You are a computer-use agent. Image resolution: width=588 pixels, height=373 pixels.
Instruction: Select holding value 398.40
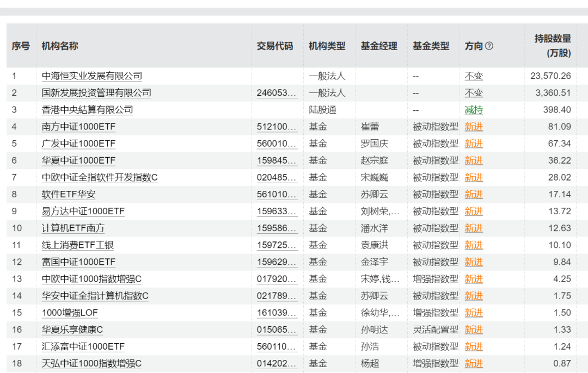click(557, 110)
